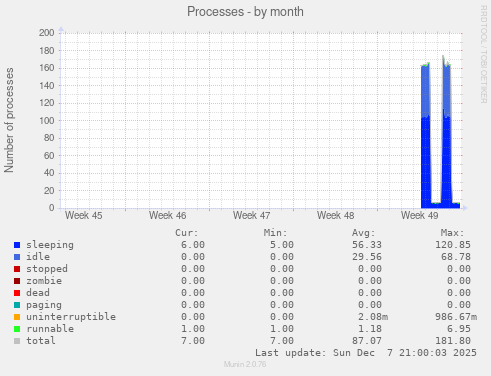Viewport: 491px width, 376px height.
Task: Select the 'zombie' legend label
Action: [x=44, y=281]
